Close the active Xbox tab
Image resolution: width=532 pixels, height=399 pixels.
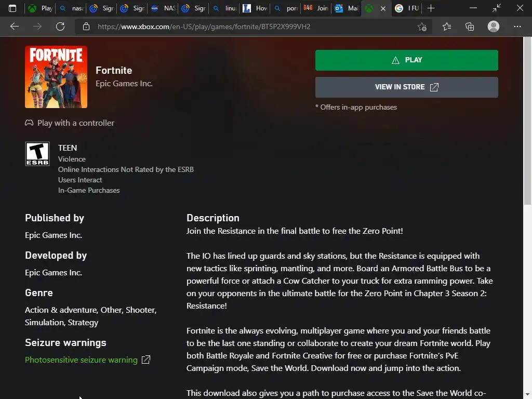click(383, 8)
